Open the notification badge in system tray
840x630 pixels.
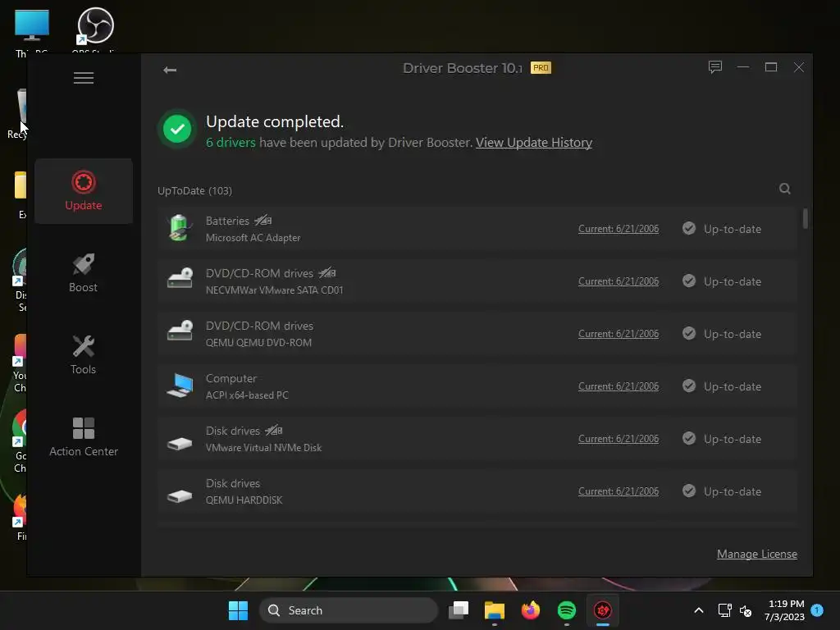tap(817, 609)
